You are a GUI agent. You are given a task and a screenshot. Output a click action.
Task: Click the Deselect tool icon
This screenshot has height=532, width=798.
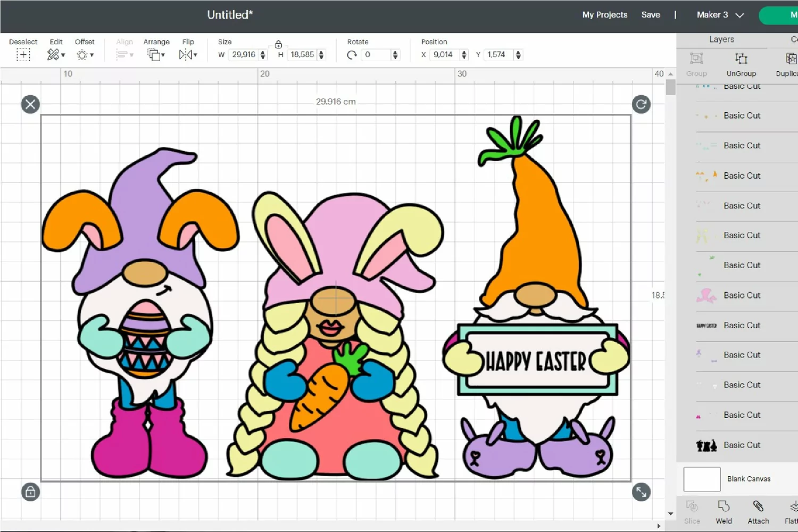(x=23, y=54)
